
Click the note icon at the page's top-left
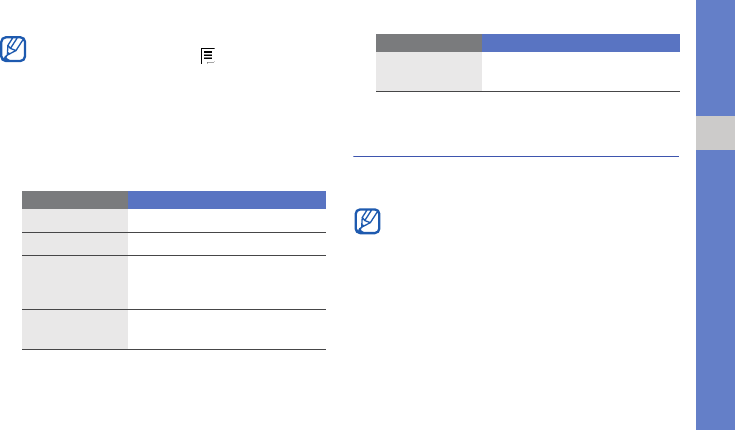click(x=15, y=50)
